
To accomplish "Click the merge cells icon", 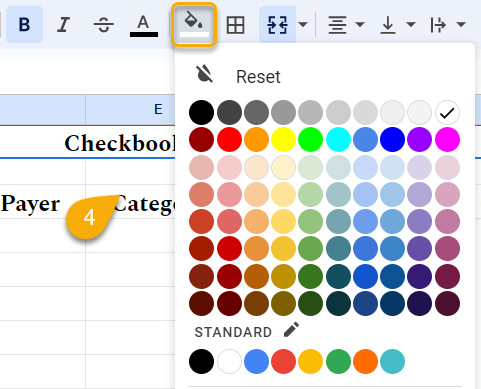I will [x=277, y=24].
